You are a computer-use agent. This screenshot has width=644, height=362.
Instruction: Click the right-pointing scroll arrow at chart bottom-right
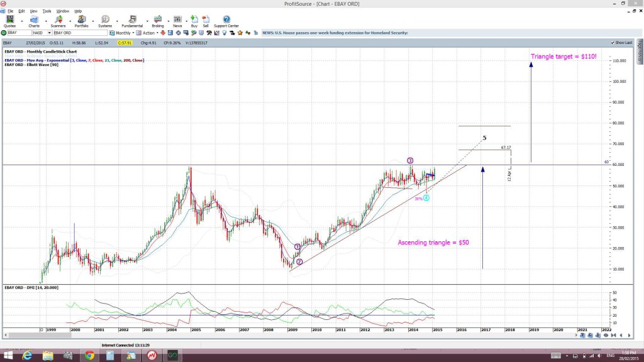coord(629,336)
